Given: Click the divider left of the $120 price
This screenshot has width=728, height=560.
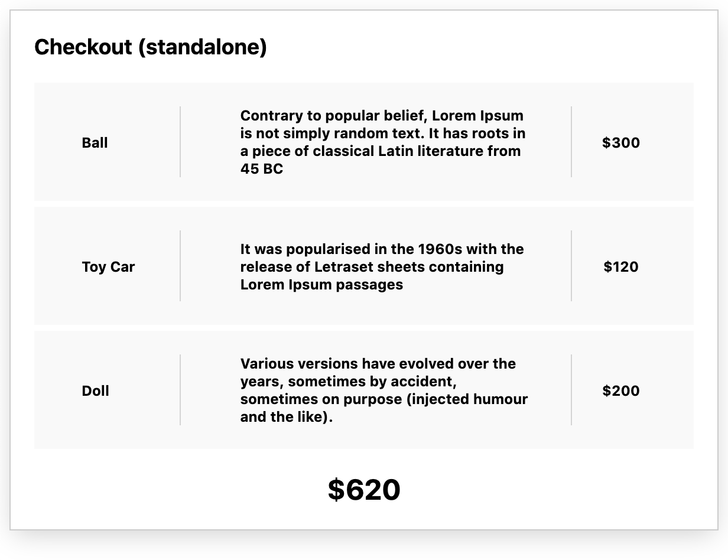Looking at the screenshot, I should [571, 266].
